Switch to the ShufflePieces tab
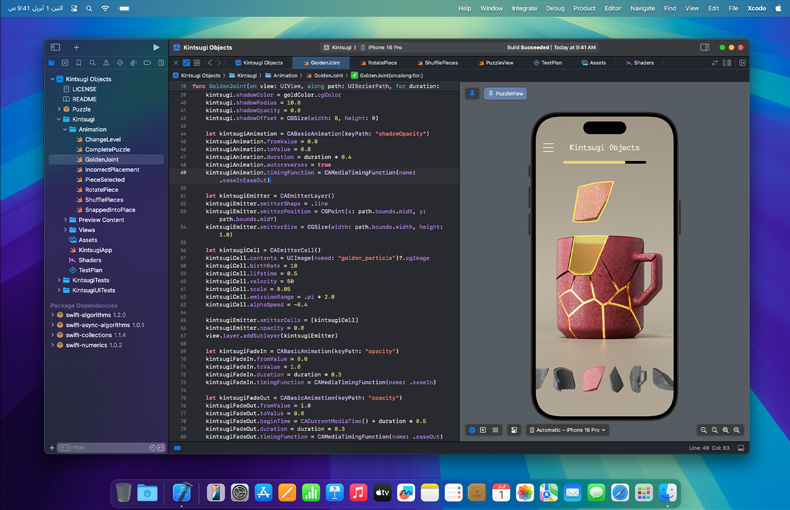 (437, 63)
